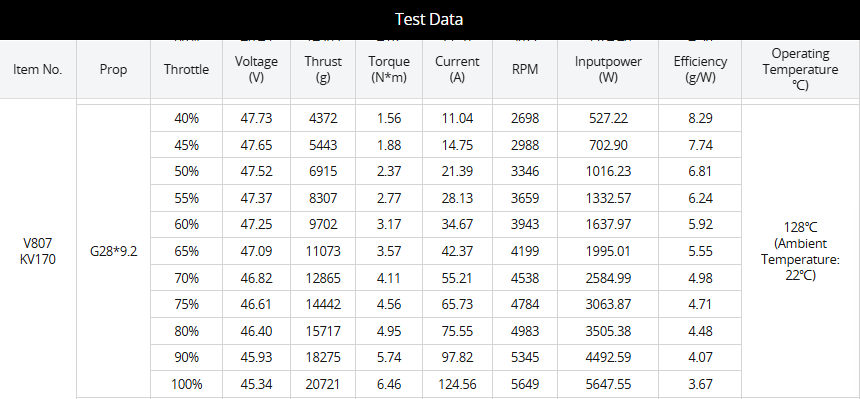Click the G28*9.2 prop cell

(x=114, y=251)
